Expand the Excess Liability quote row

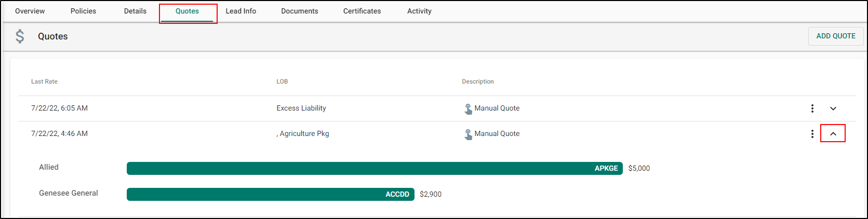(x=833, y=108)
